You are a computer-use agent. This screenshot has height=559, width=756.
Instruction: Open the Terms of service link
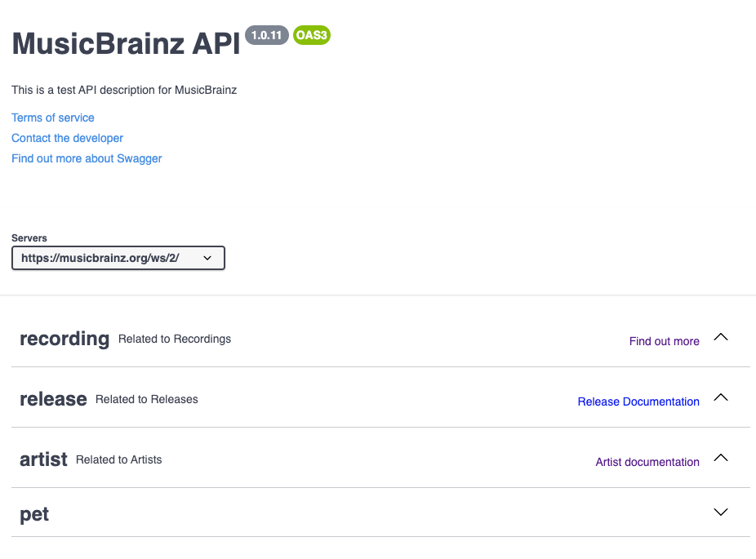point(53,118)
